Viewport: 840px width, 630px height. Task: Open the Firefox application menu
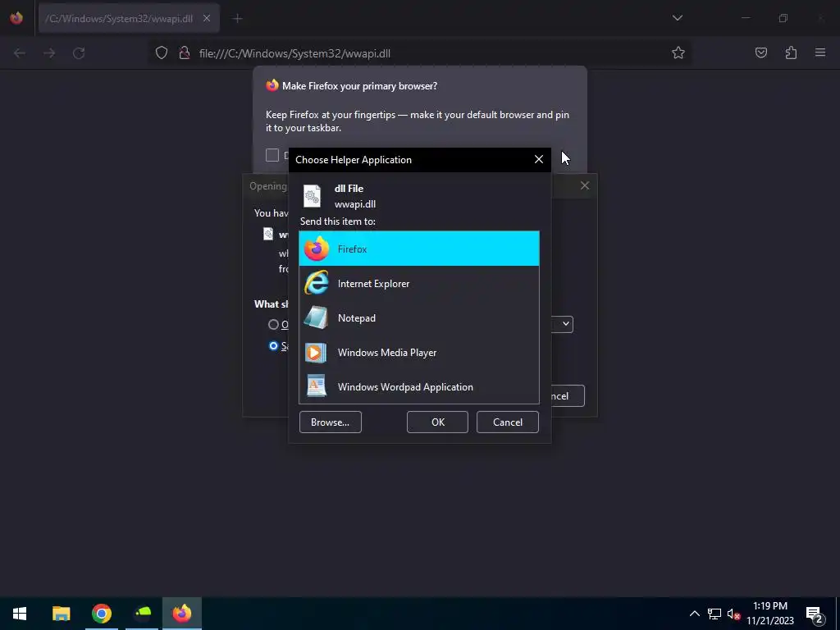pyautogui.click(x=820, y=53)
